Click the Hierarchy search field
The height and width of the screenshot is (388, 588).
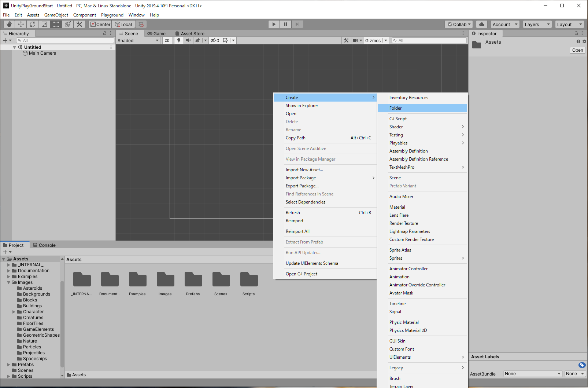pyautogui.click(x=65, y=40)
